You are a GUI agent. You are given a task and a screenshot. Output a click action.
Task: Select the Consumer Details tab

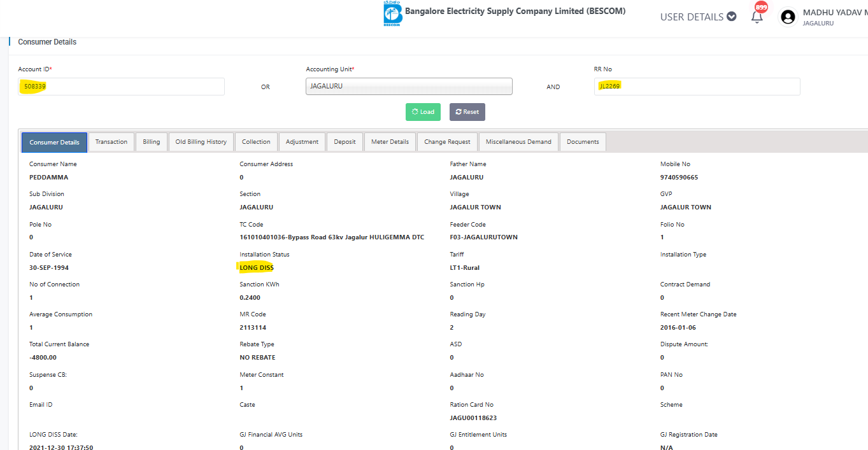click(x=55, y=142)
